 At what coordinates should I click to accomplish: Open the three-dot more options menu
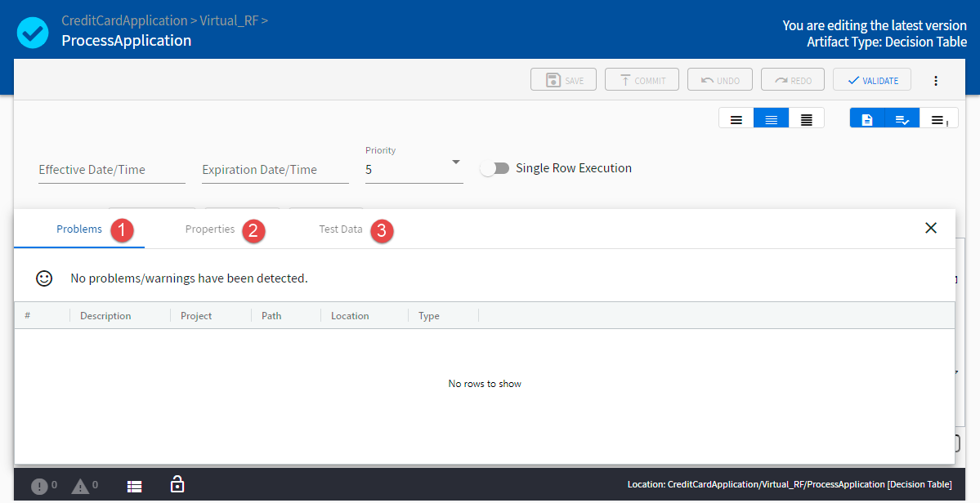936,80
